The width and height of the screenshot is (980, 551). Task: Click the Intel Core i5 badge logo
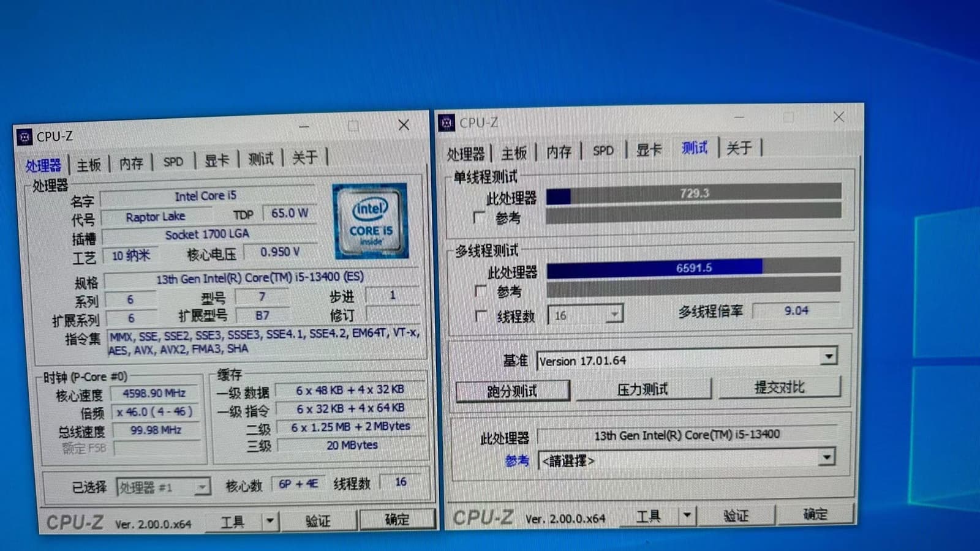(x=371, y=220)
